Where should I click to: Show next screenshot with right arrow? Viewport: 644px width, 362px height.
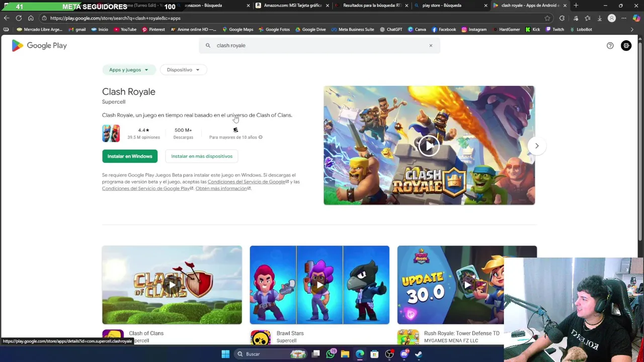[x=537, y=146]
